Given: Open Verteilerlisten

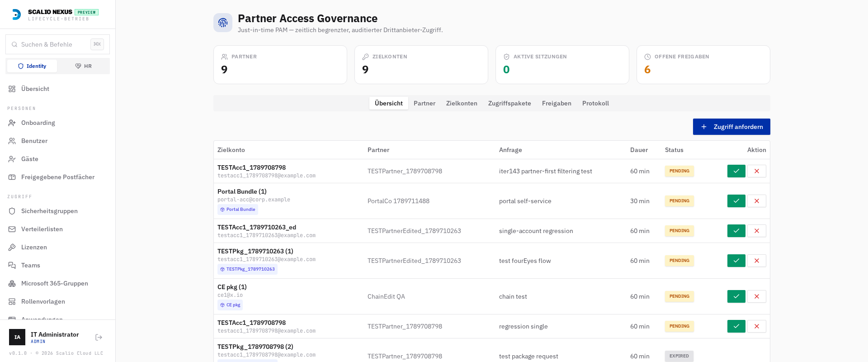Looking at the screenshot, I should tap(57, 229).
